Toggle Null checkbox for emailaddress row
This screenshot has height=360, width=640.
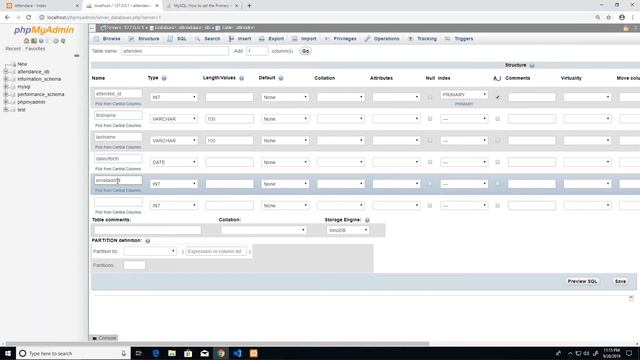pyautogui.click(x=430, y=184)
